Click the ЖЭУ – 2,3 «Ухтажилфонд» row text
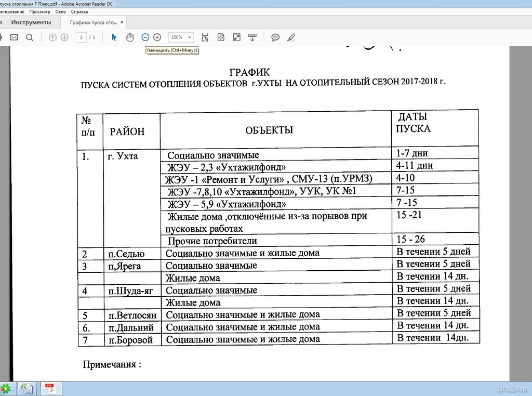The image size is (532, 396). coord(227,167)
